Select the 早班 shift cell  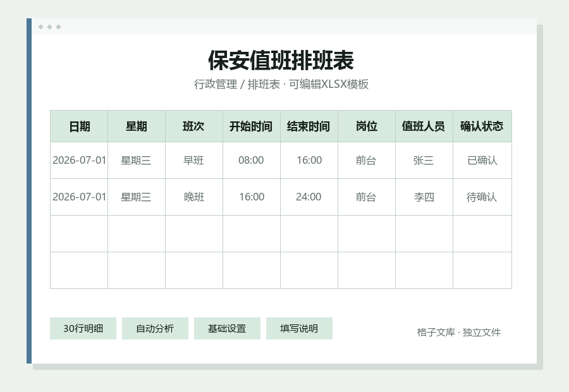point(194,160)
